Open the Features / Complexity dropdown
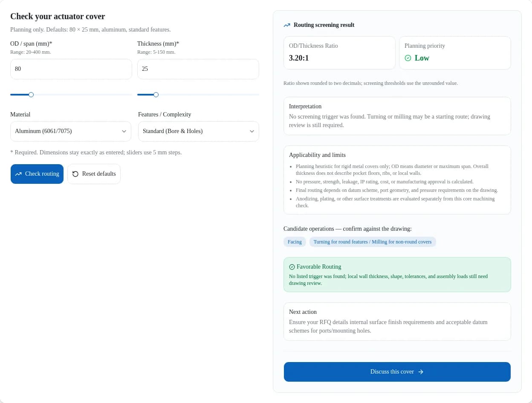 (199, 131)
